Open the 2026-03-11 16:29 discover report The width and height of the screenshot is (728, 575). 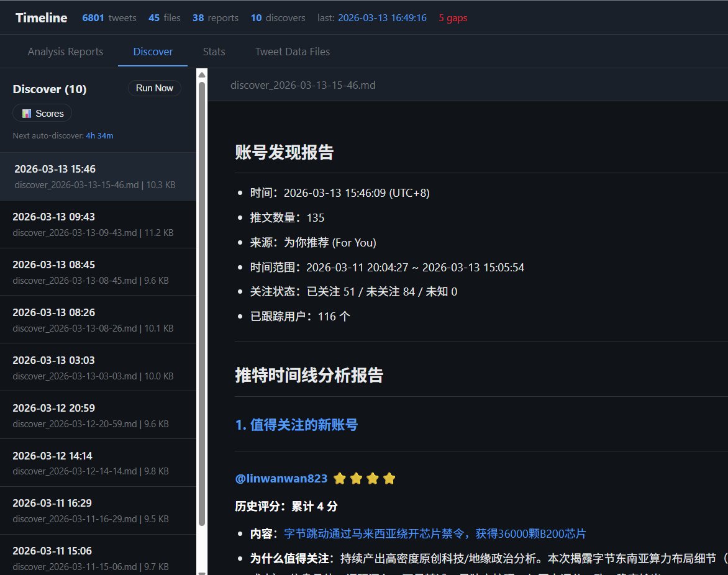(98, 510)
